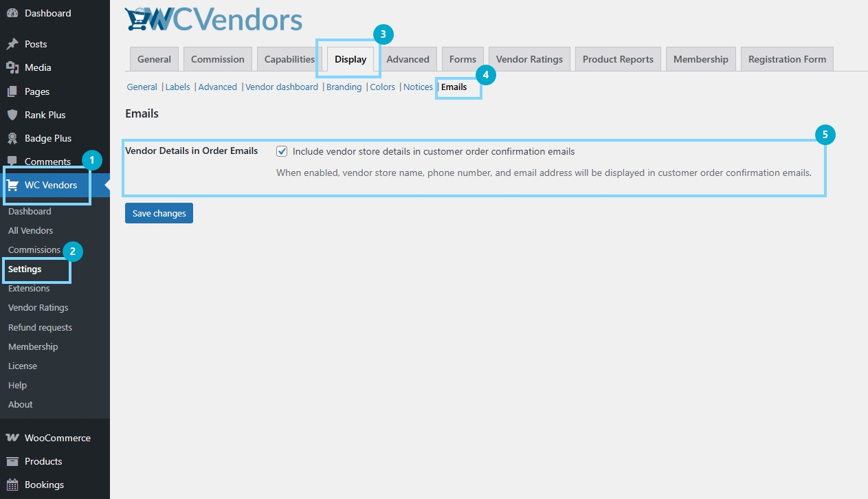Screen dimensions: 868x499
Task: Click the Pages icon in sidebar
Action: pyautogui.click(x=12, y=91)
